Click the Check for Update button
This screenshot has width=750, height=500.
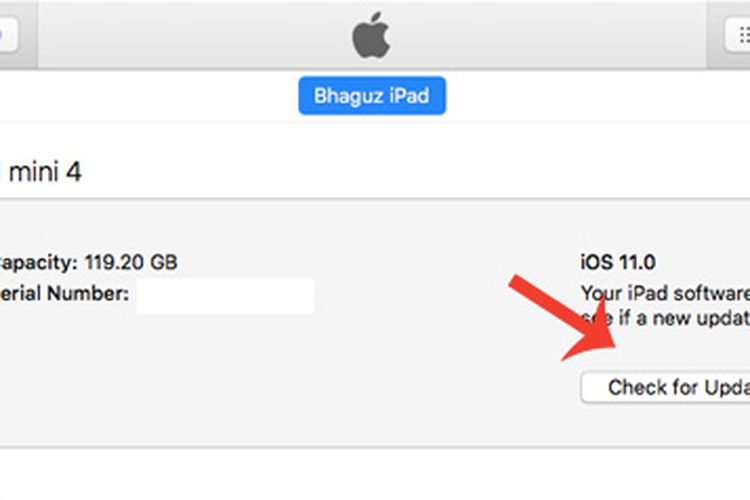tap(665, 388)
